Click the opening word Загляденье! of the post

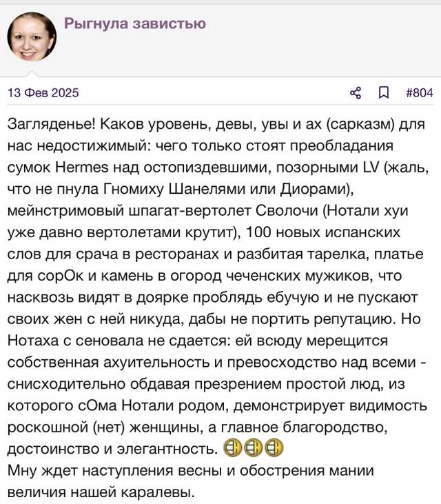pos(52,124)
